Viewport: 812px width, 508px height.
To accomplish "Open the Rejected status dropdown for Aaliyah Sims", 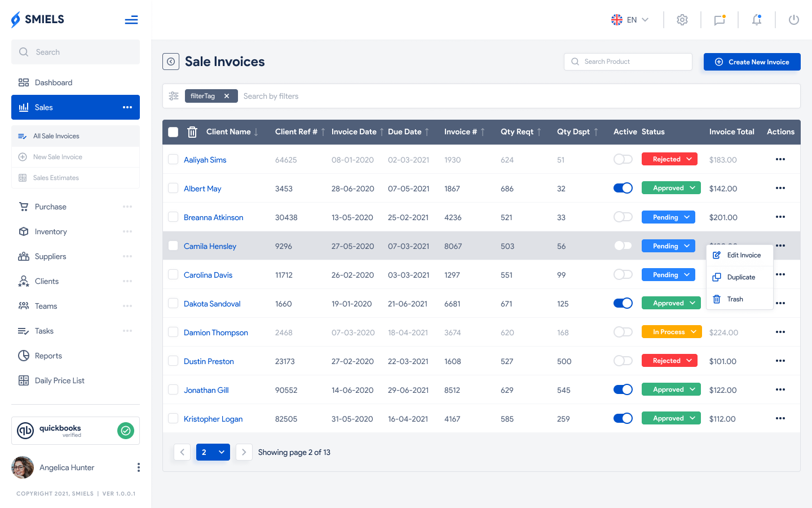I will (669, 159).
